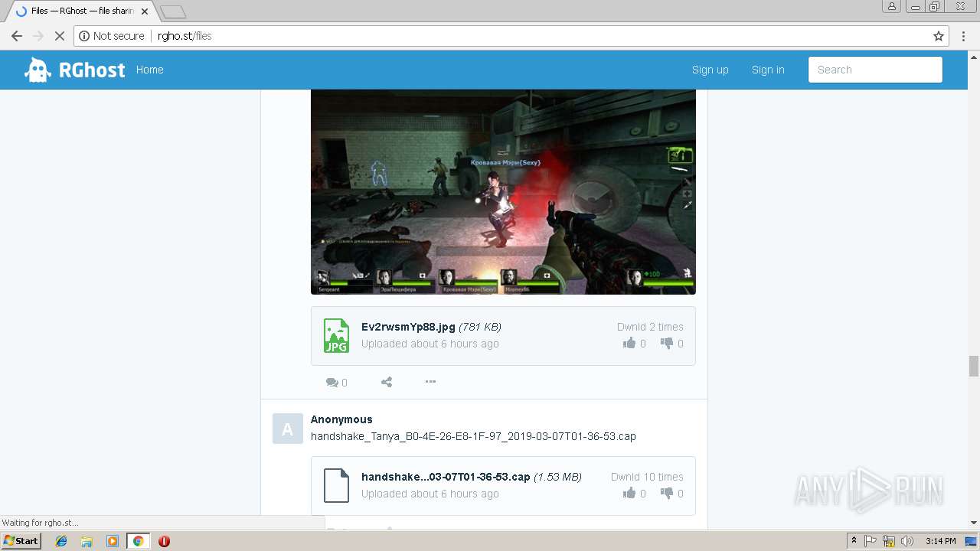Close the Files — RGhost tab
Screen dimensions: 980x551
pos(145,11)
